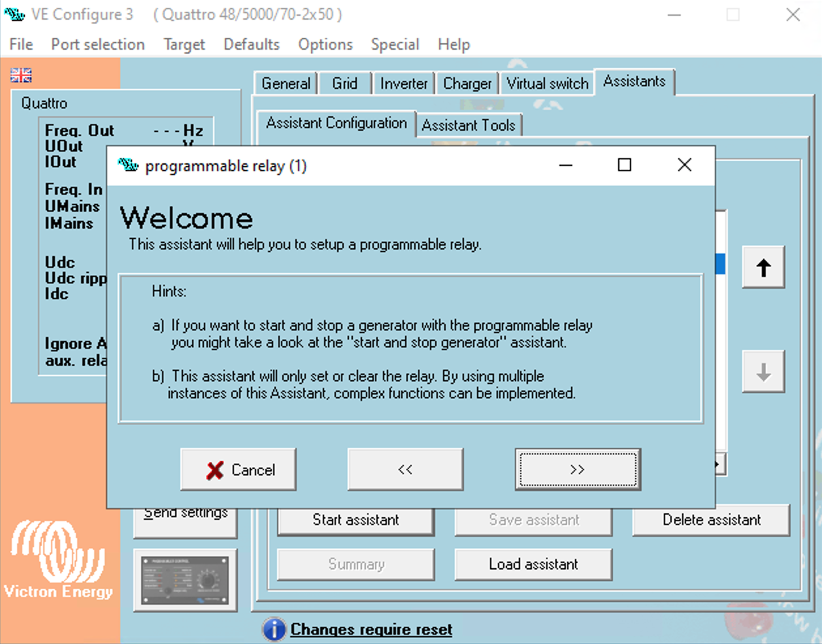Proceed with the >> next button
This screenshot has height=644, width=822.
pyautogui.click(x=578, y=470)
